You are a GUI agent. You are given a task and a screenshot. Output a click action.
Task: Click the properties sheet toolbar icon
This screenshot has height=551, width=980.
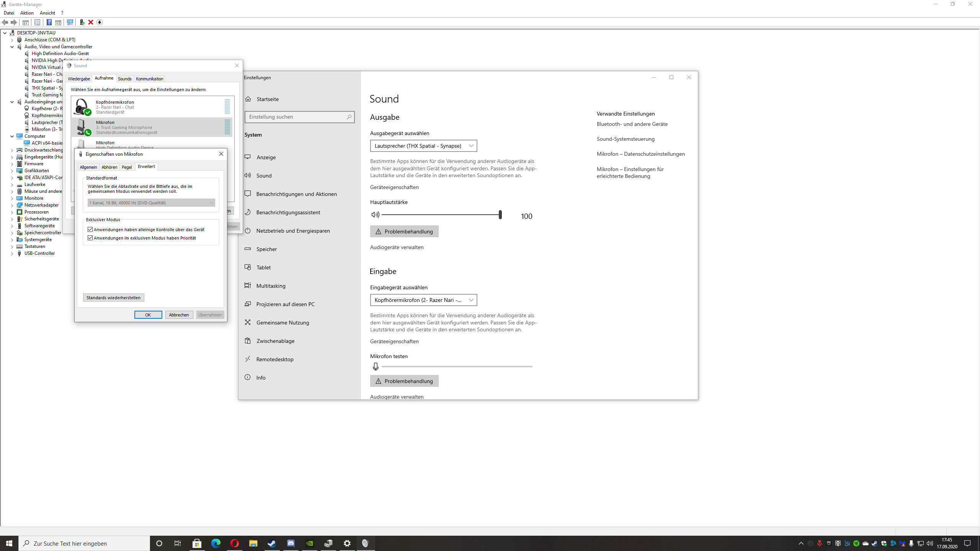[x=37, y=22]
